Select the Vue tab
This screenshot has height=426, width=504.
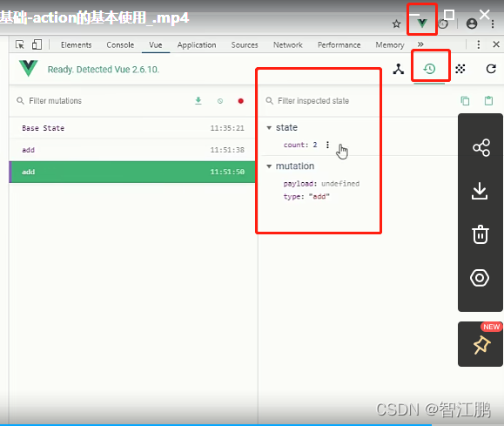tap(156, 45)
